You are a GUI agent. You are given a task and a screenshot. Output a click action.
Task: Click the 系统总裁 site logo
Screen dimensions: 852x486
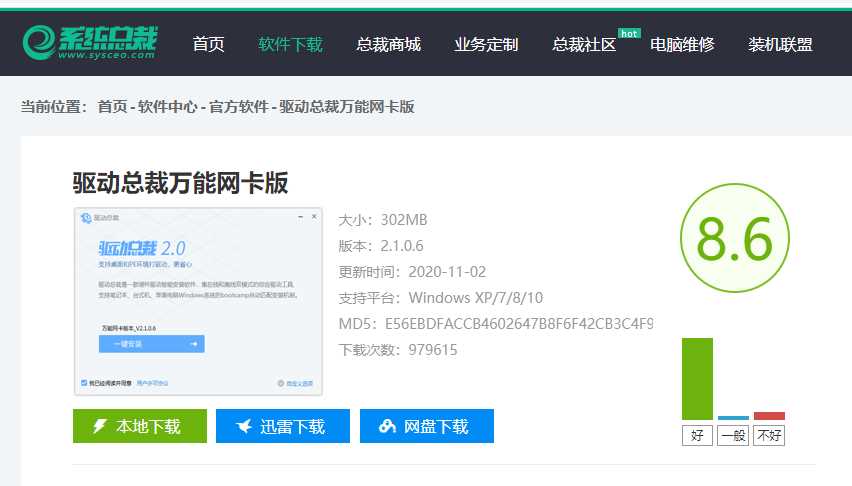click(89, 43)
